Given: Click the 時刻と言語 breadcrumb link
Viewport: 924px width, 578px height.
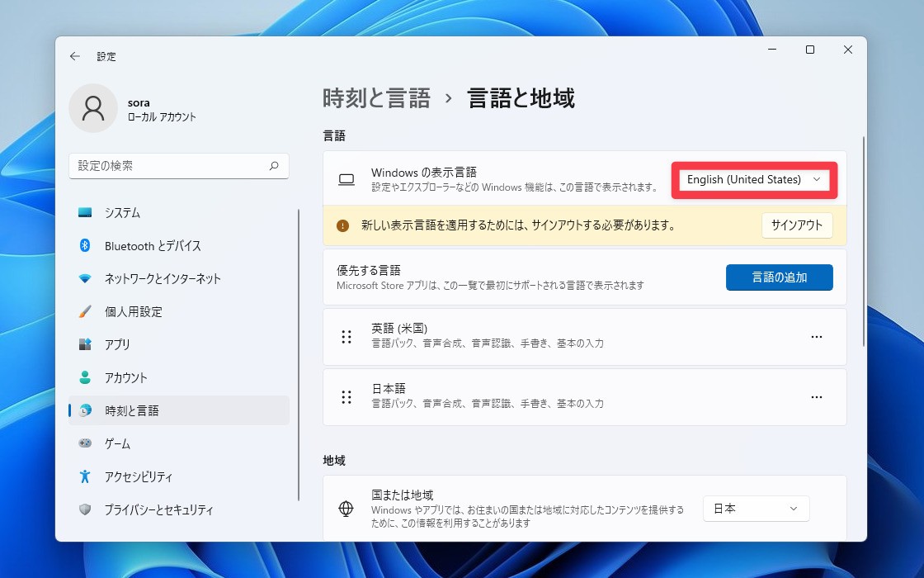Looking at the screenshot, I should click(376, 98).
